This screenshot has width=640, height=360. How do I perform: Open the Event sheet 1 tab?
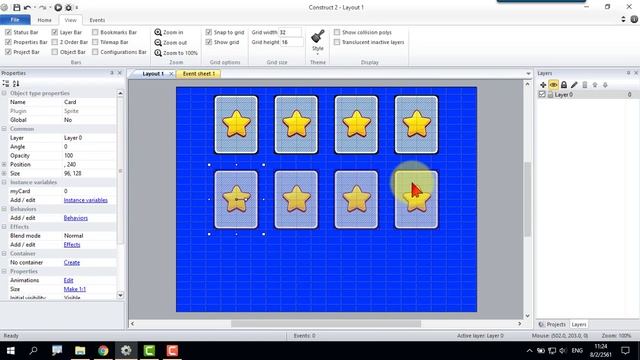tap(199, 74)
